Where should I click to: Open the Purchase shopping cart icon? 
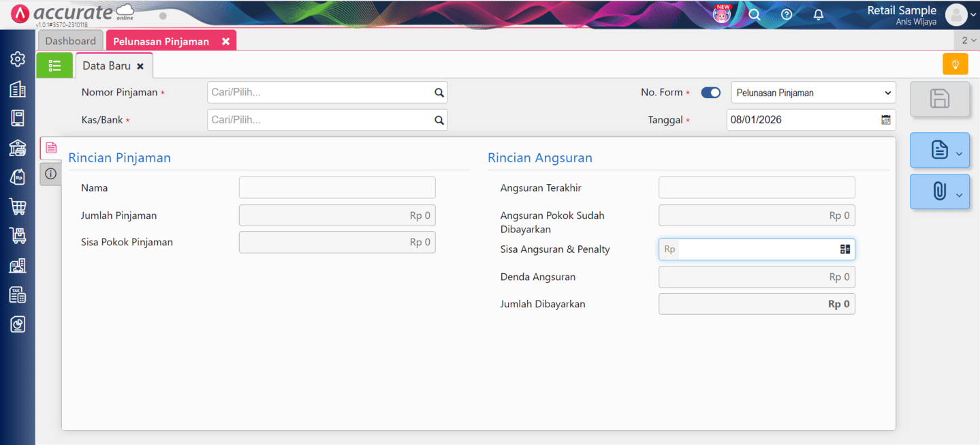(x=18, y=206)
